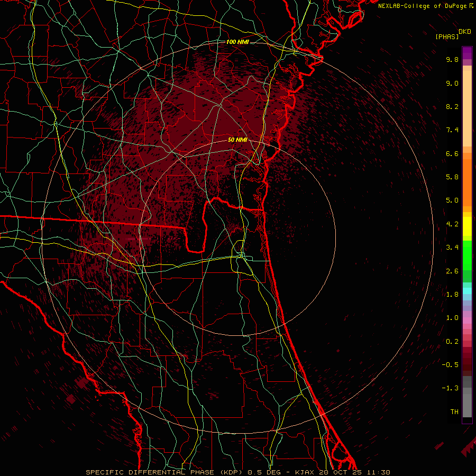The height and width of the screenshot is (476, 476).
Task: Pick the bright green band on color bar
Action: coord(467,255)
